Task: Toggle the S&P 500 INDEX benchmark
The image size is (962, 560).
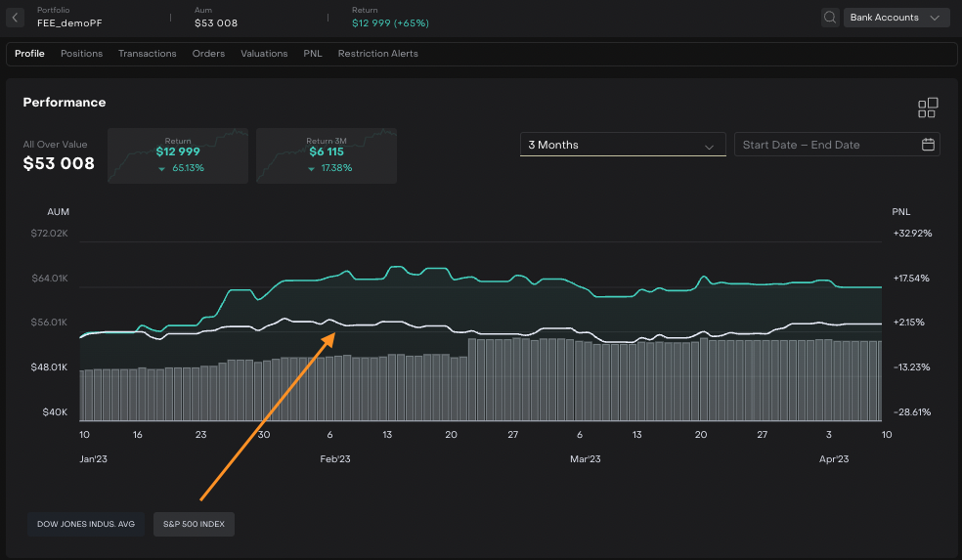Action: click(194, 524)
